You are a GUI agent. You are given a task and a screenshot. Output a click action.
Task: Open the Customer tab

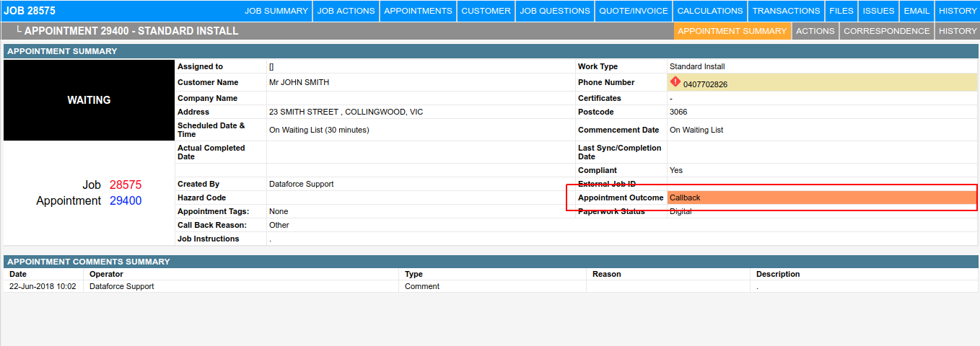[x=486, y=11]
